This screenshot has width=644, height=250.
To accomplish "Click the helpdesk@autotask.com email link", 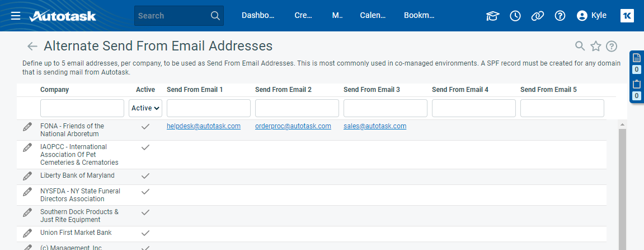I will coord(204,126).
